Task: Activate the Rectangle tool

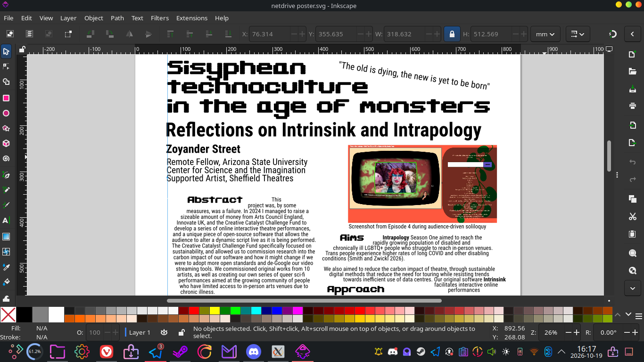Action: coord(6,98)
